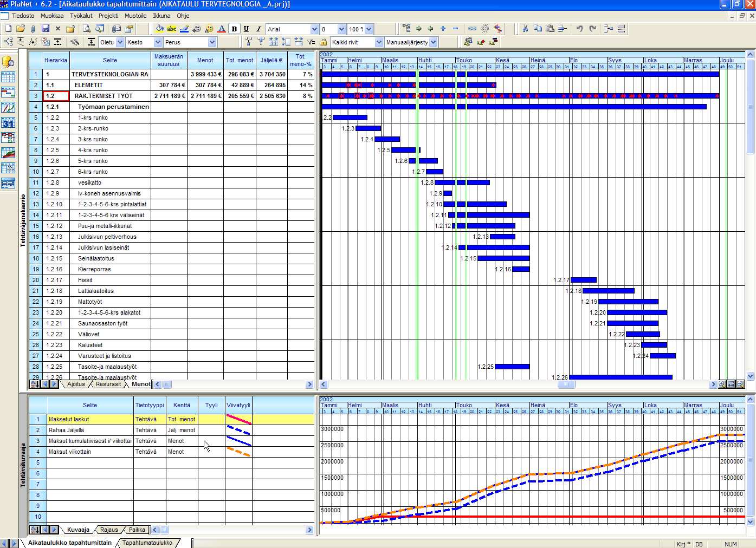This screenshot has width=756, height=548.
Task: Click the Print preview magnifier icon
Action: [87, 29]
